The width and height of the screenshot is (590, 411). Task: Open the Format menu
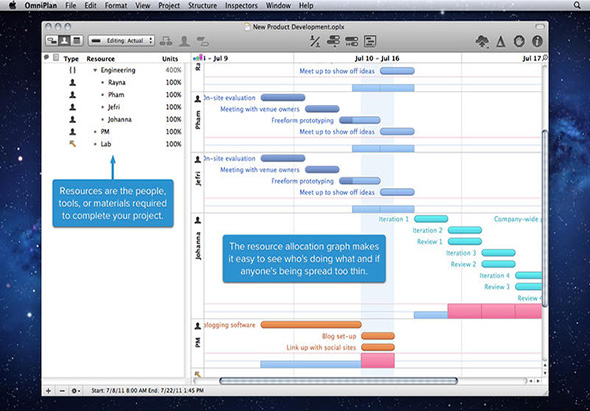coord(116,6)
